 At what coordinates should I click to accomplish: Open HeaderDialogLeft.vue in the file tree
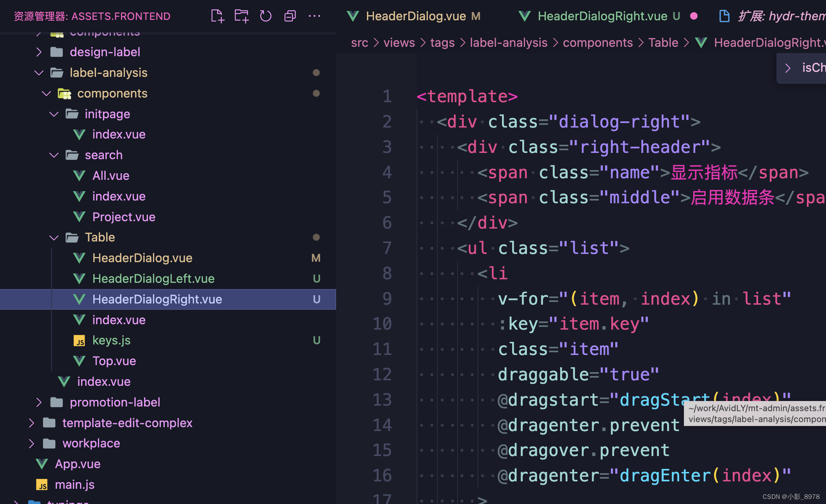(x=153, y=279)
